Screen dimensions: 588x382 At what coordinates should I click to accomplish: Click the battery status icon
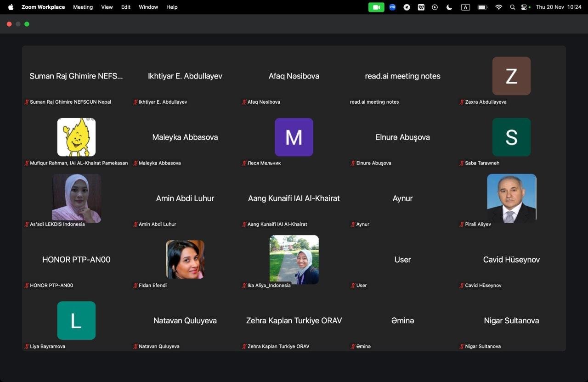(x=482, y=7)
